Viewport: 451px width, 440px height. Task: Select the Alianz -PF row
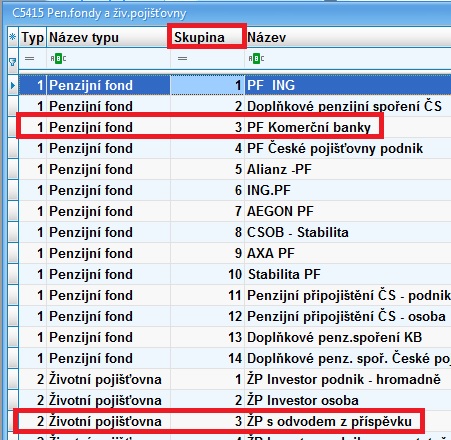tap(235, 169)
